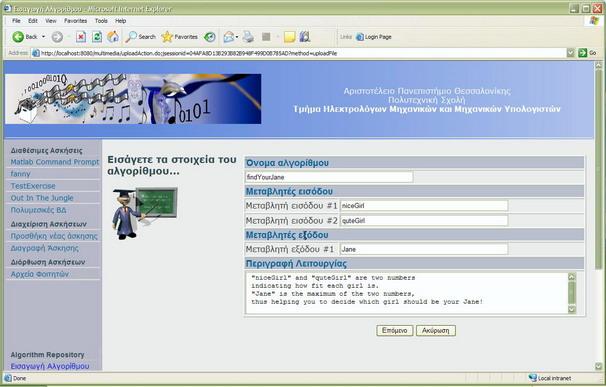Viewport: 606px width, 387px height.
Task: Click Internet Explorer title bar icon
Action: [x=7, y=8]
